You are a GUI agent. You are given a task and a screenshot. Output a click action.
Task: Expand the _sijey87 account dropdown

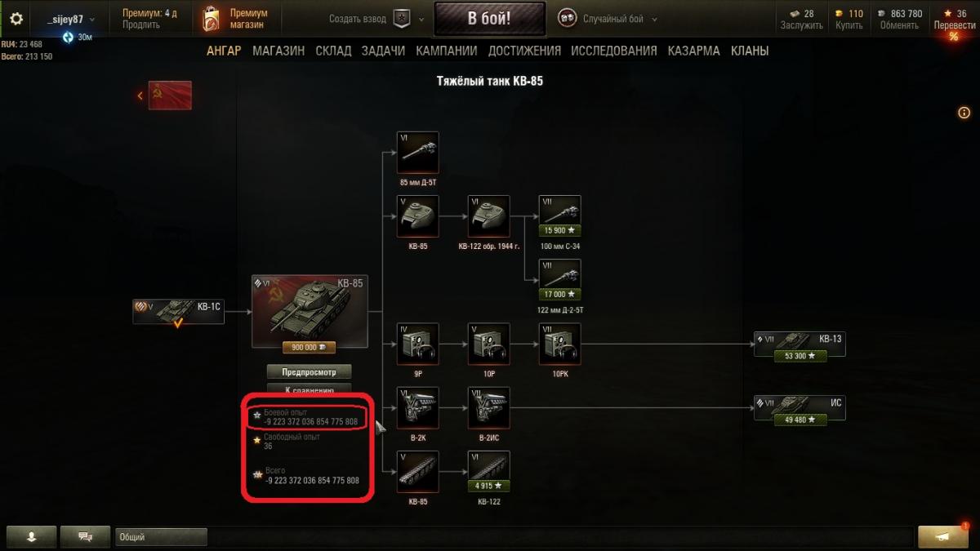(x=72, y=19)
